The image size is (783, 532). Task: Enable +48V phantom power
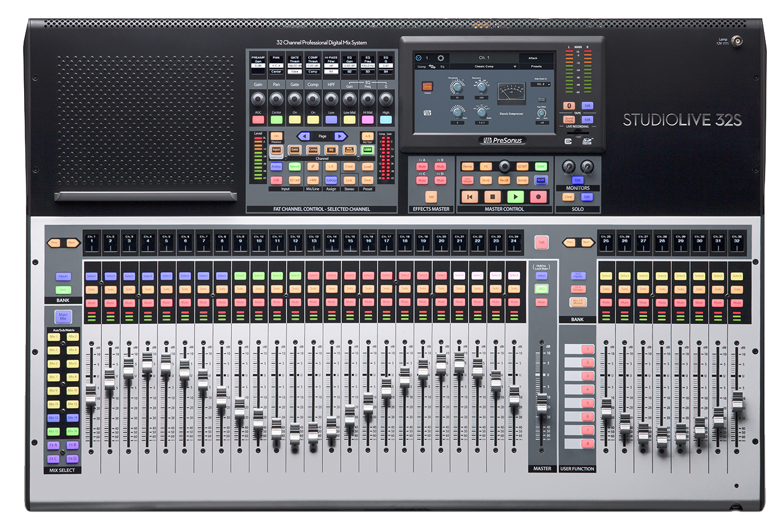pyautogui.click(x=313, y=180)
